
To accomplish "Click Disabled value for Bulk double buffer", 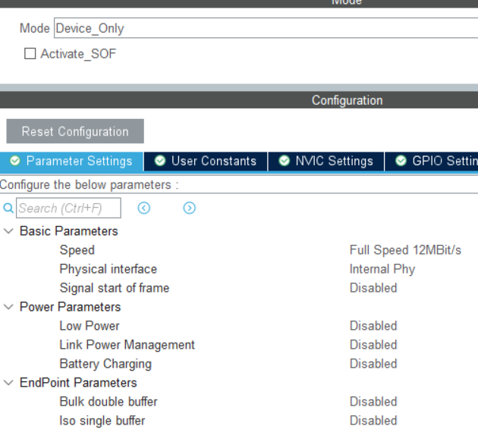I will coord(373,402).
